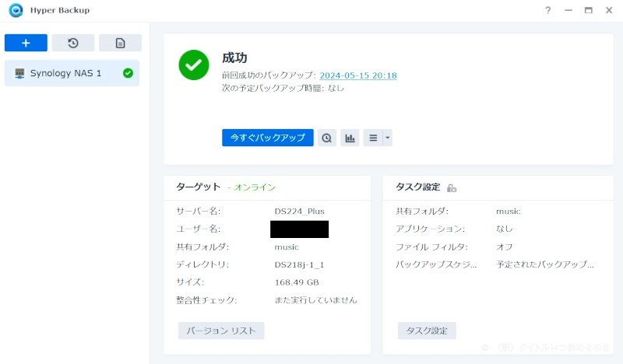Create a new backup task with plus button

coord(26,43)
